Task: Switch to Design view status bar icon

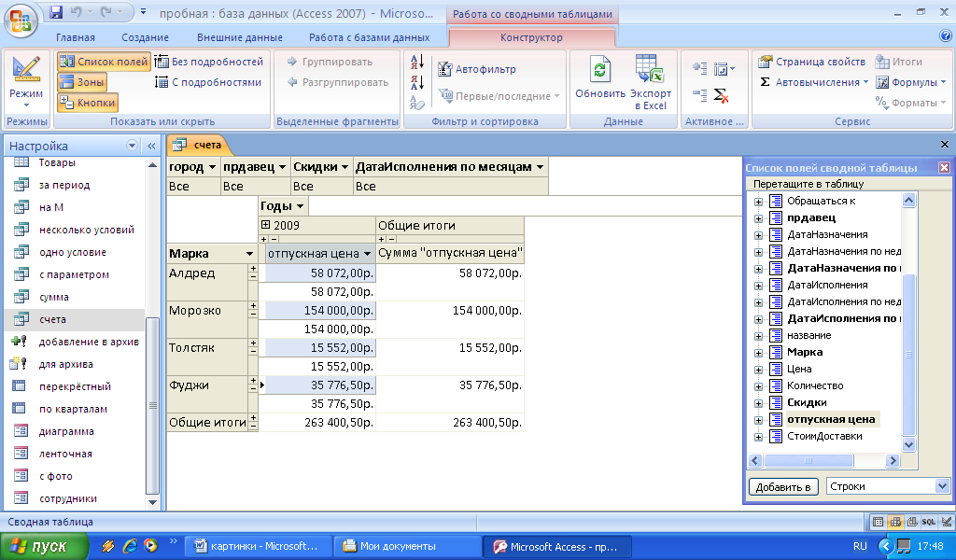Action: coord(947,522)
